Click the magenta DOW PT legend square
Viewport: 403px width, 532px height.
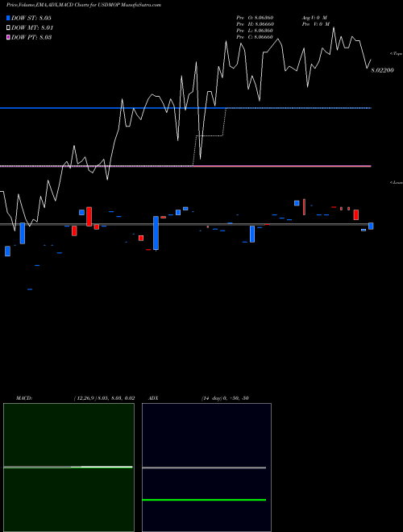point(8,37)
